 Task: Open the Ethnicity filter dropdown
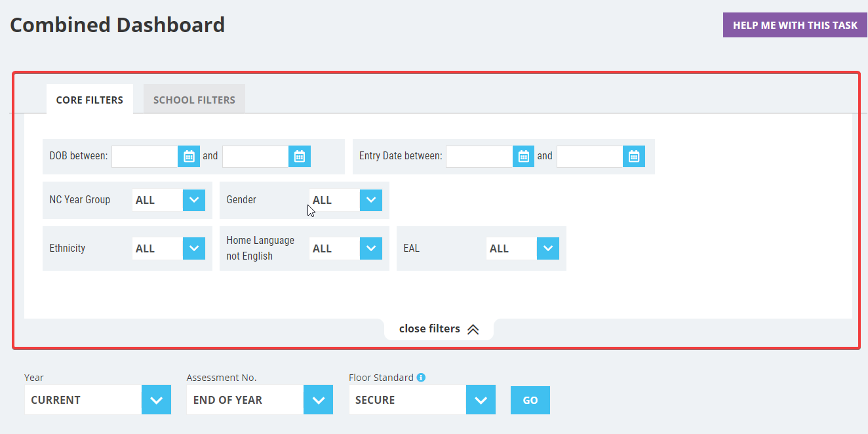[193, 248]
